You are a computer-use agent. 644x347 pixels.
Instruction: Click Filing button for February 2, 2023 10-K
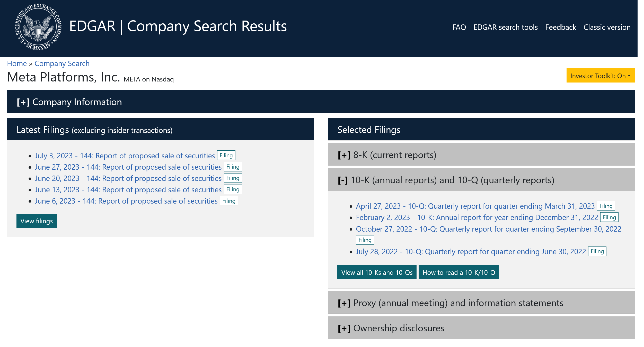[609, 217]
